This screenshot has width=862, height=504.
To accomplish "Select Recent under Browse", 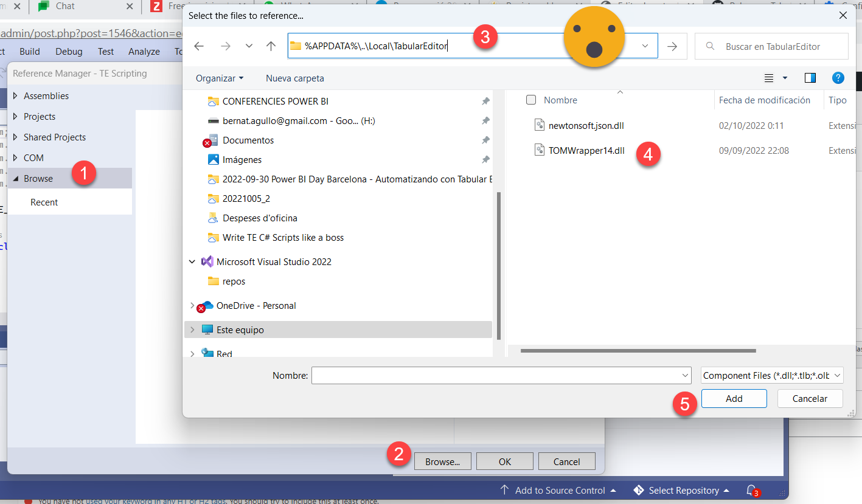I will (x=44, y=202).
